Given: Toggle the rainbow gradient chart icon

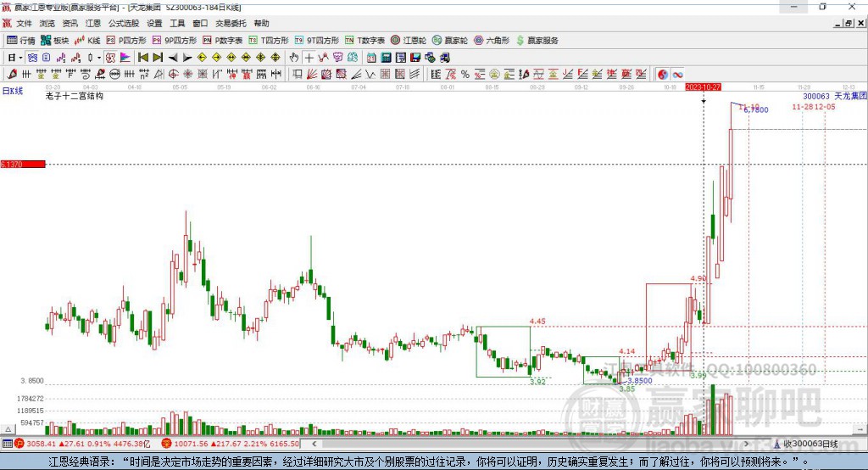Looking at the screenshot, I should (x=125, y=58).
